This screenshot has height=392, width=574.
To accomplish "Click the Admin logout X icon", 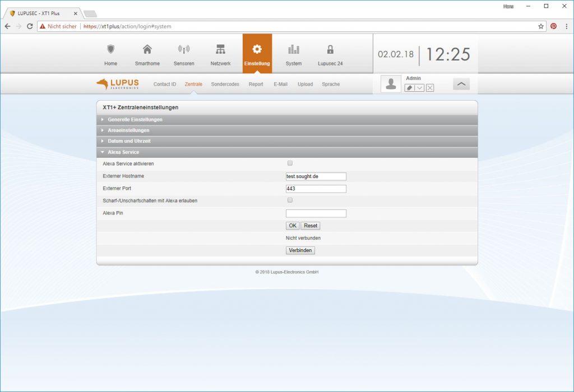I will click(x=430, y=88).
